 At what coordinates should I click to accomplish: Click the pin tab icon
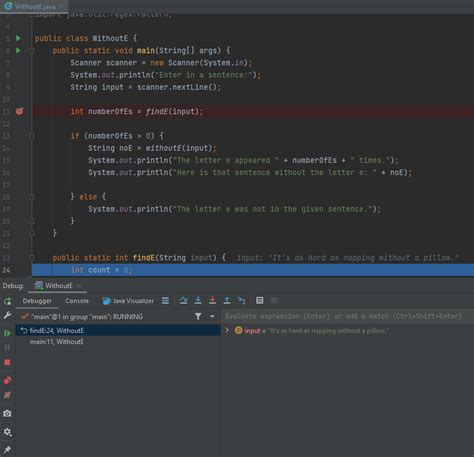[x=7, y=450]
